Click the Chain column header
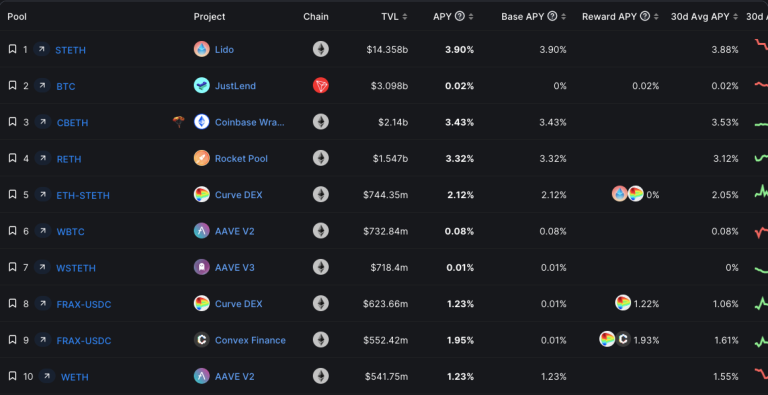The width and height of the screenshot is (768, 395). pyautogui.click(x=316, y=17)
